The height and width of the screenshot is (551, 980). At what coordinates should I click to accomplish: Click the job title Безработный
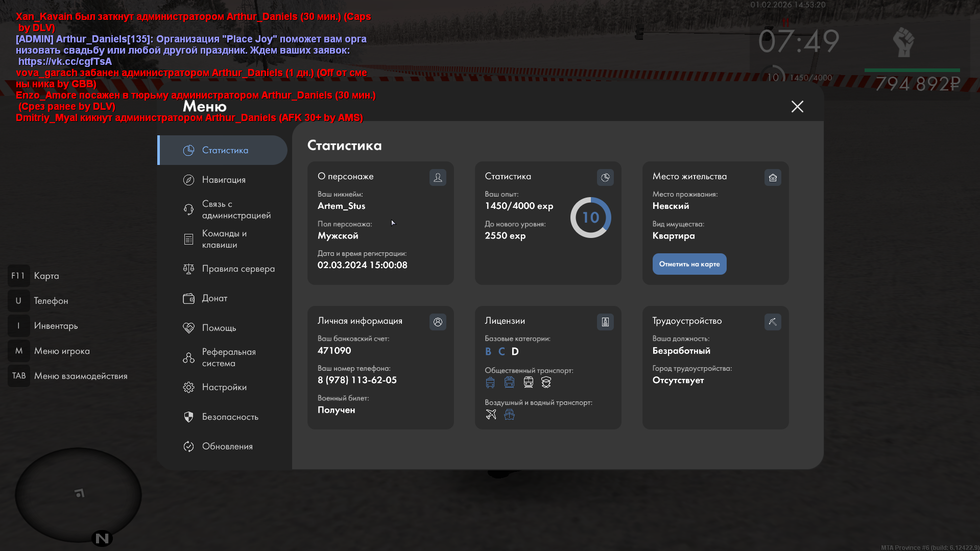coord(681,351)
